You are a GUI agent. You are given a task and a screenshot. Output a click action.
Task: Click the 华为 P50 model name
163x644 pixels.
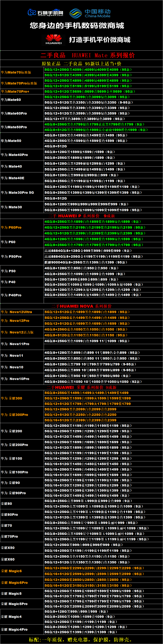click(x=8, y=271)
